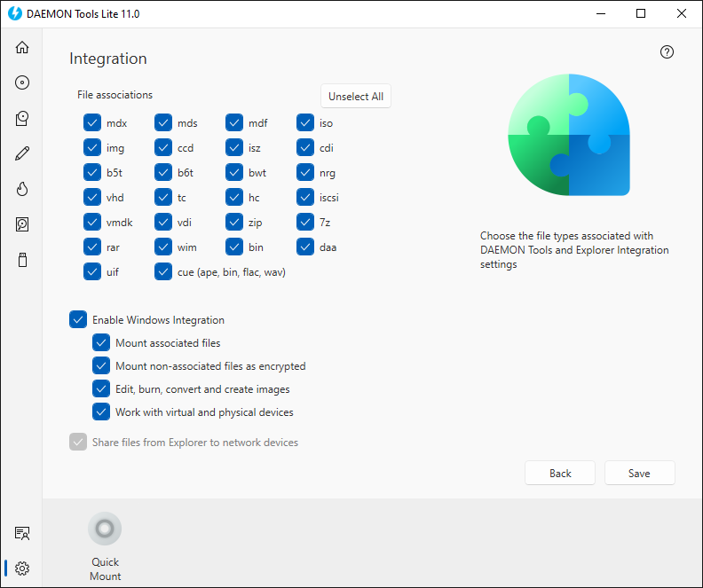The width and height of the screenshot is (703, 588).
Task: Uncheck the mdf file association
Action: [234, 122]
